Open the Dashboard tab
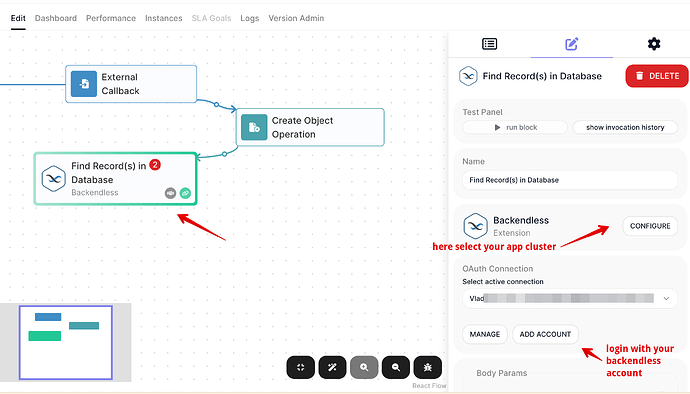The height and width of the screenshot is (394, 690). click(55, 18)
